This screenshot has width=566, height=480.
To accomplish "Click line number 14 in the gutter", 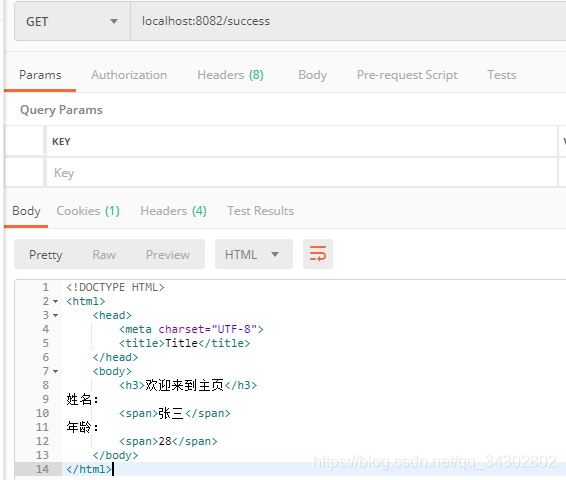I will 42,469.
